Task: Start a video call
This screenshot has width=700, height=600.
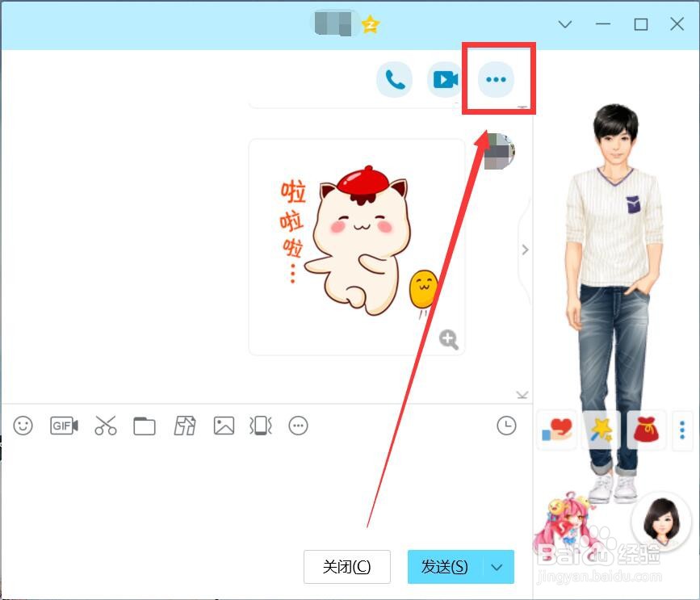Action: click(x=445, y=79)
